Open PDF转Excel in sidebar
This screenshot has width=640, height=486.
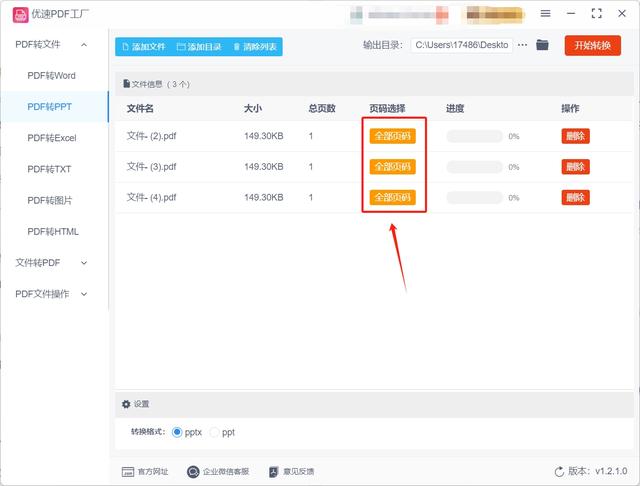(52, 138)
